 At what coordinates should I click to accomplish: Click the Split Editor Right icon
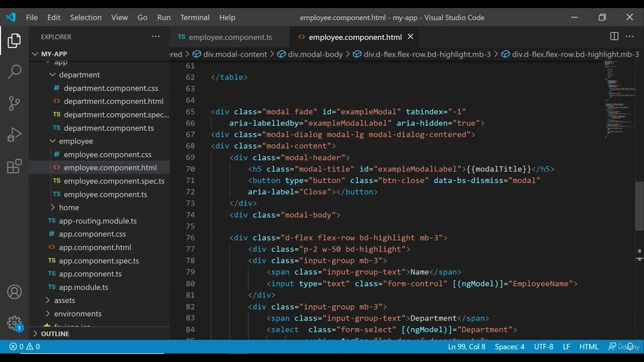point(614,36)
